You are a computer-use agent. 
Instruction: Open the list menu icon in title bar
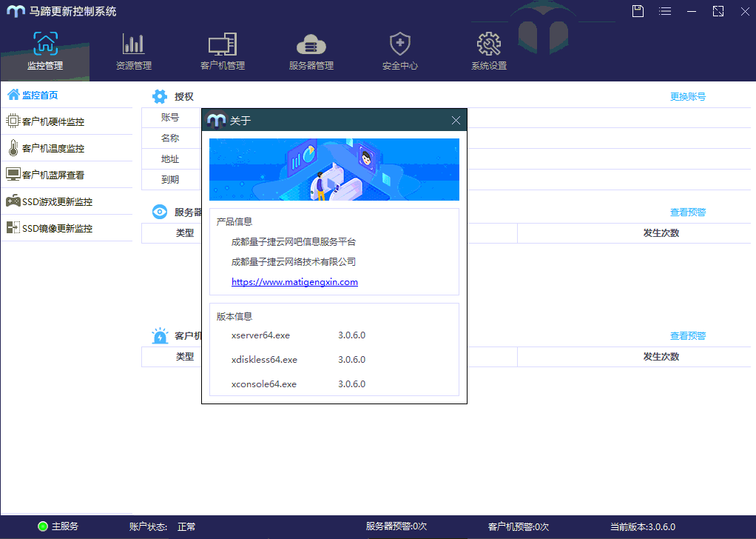pyautogui.click(x=665, y=11)
